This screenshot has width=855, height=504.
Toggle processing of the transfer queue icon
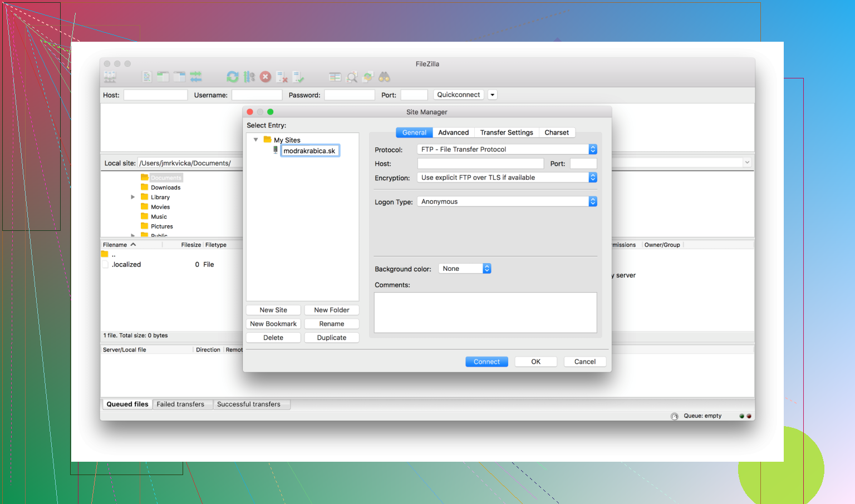[x=249, y=77]
